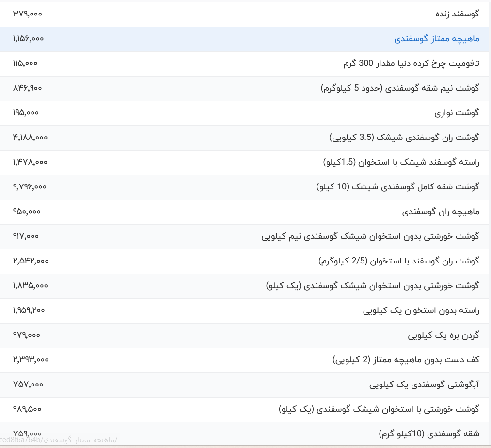Open کف دست بدون ماهیچه ممتاز (2 کیلویی)
The image size is (491, 448).
click(x=406, y=360)
